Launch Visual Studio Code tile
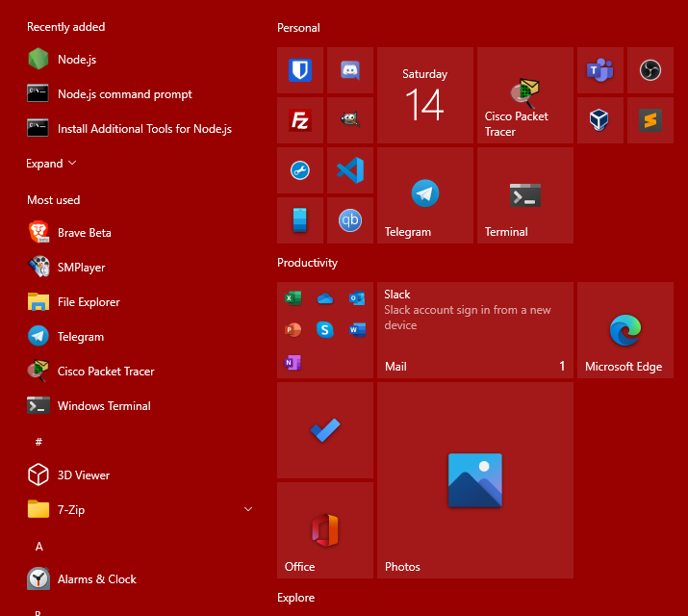The image size is (688, 616). (350, 170)
